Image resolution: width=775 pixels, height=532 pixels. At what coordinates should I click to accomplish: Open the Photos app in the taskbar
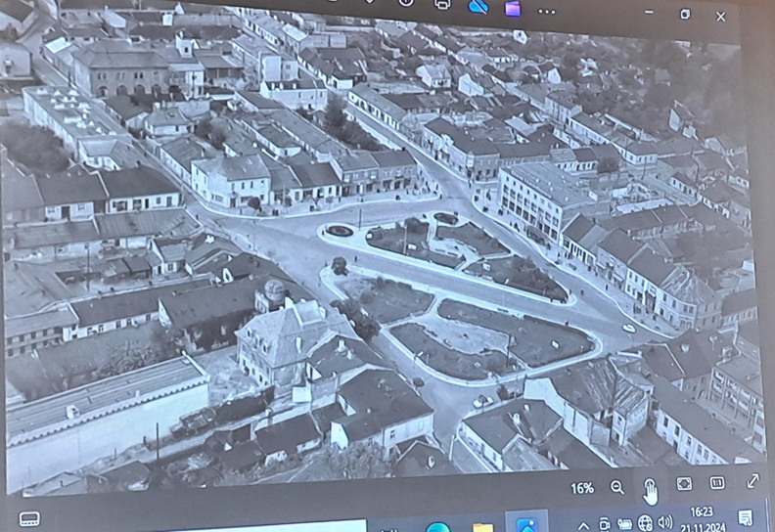click(x=526, y=523)
